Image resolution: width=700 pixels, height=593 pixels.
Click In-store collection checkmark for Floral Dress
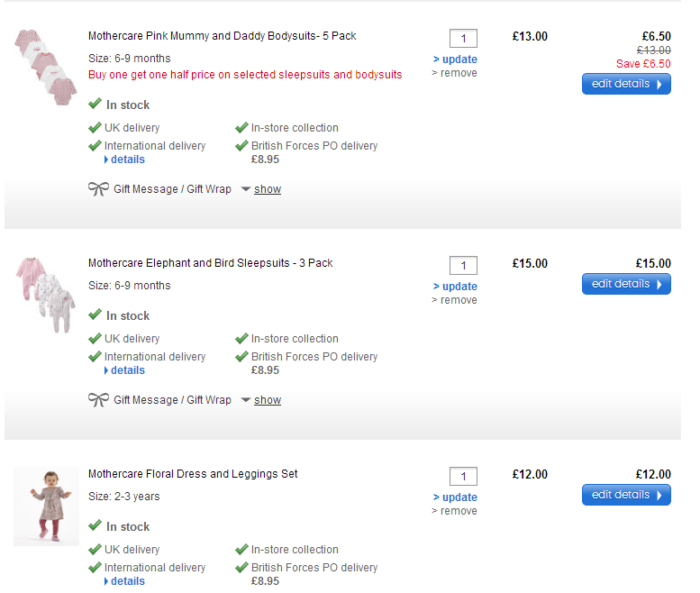(241, 550)
